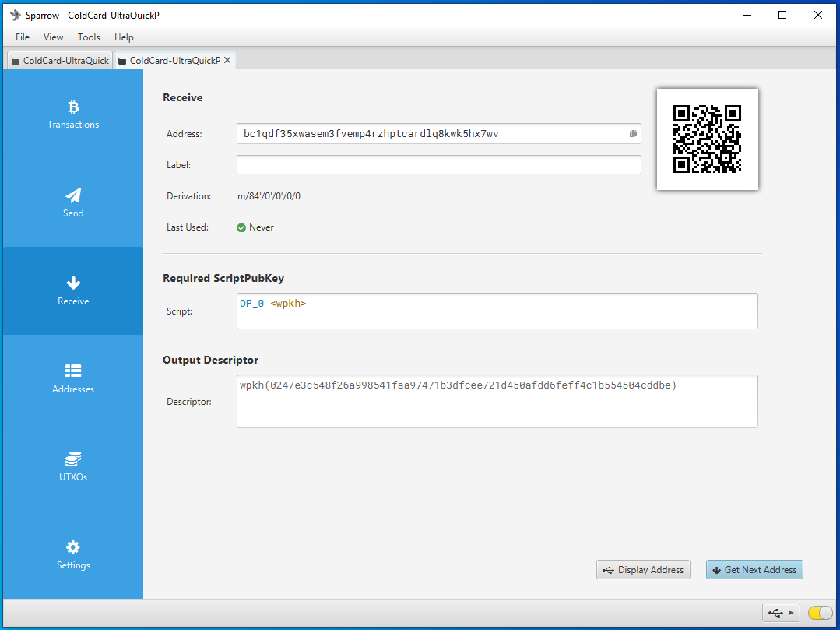
Task: Click the Output Descriptor text area
Action: click(497, 401)
